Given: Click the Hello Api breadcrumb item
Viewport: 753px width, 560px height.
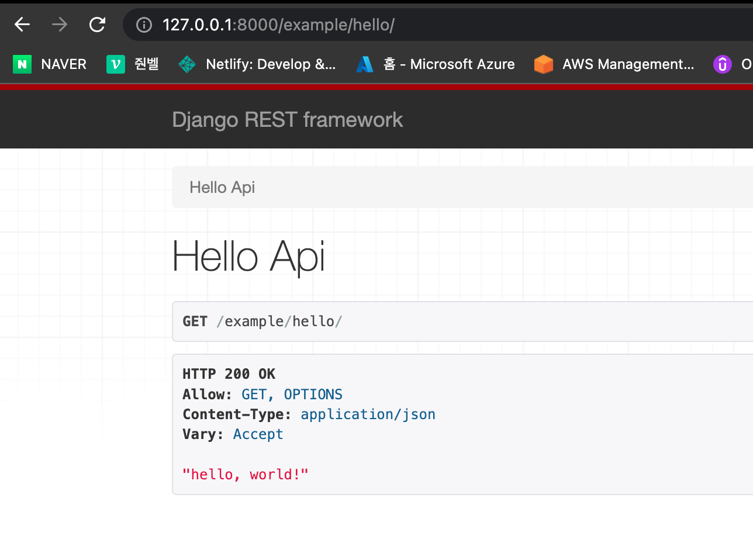Looking at the screenshot, I should (x=222, y=187).
